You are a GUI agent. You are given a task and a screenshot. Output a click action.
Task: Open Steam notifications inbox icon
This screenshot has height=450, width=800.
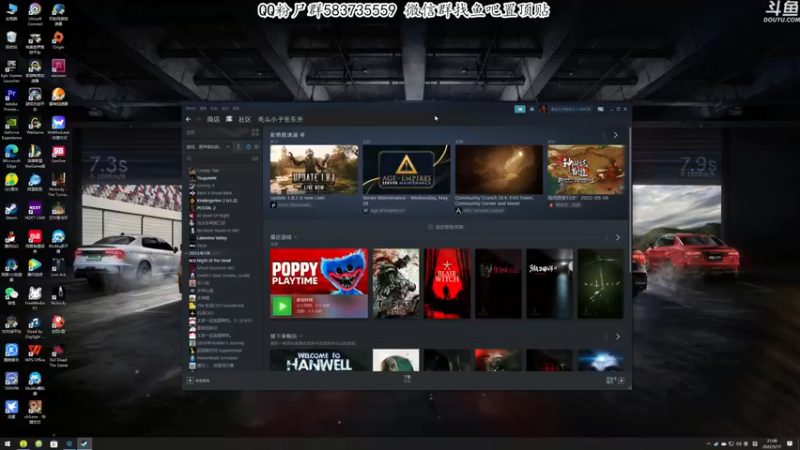point(532,109)
